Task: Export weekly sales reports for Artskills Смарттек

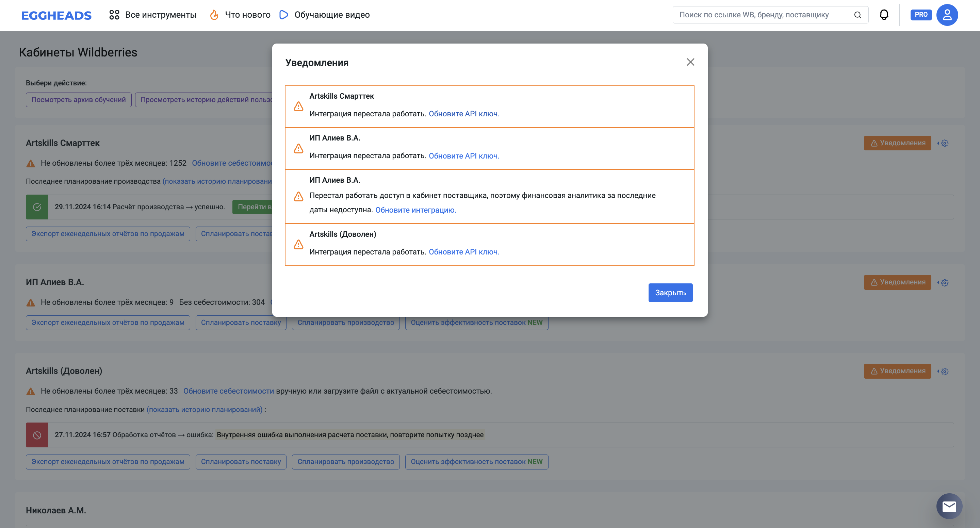Action: click(x=108, y=234)
